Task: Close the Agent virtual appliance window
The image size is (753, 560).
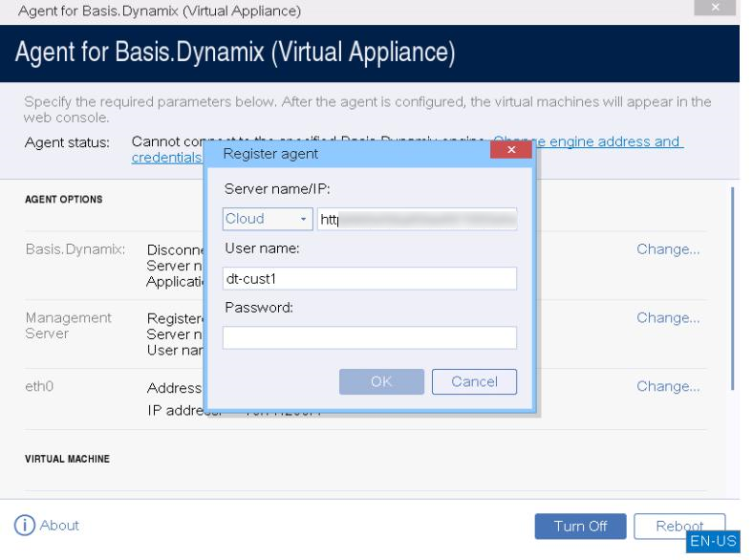Action: point(715,8)
